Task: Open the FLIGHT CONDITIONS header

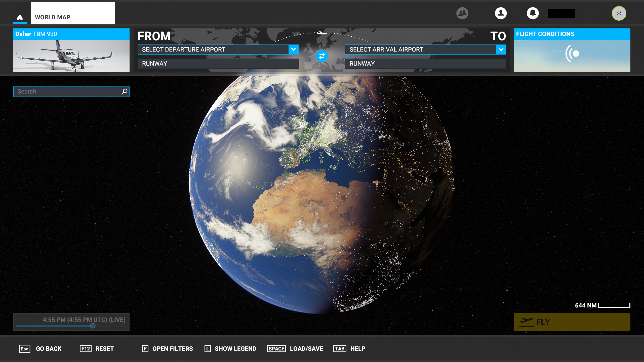Action: [x=572, y=34]
